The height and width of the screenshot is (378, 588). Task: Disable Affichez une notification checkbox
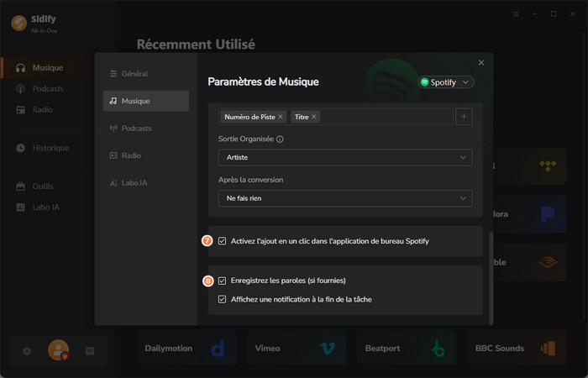coord(223,299)
